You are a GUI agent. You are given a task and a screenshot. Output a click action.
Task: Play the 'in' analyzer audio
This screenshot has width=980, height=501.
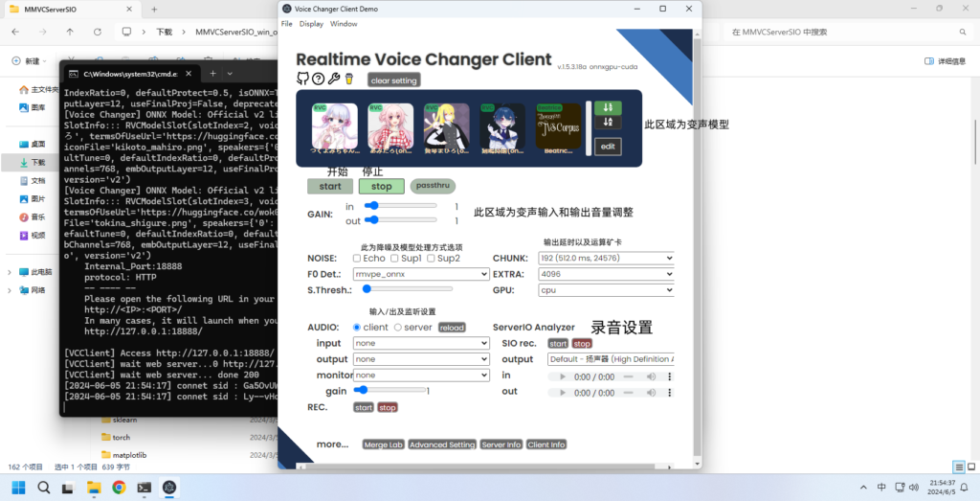coord(563,377)
